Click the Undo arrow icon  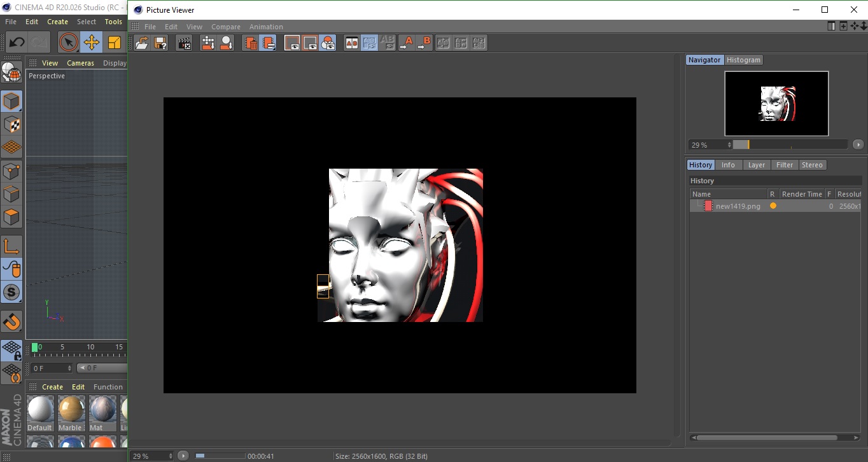coord(17,43)
